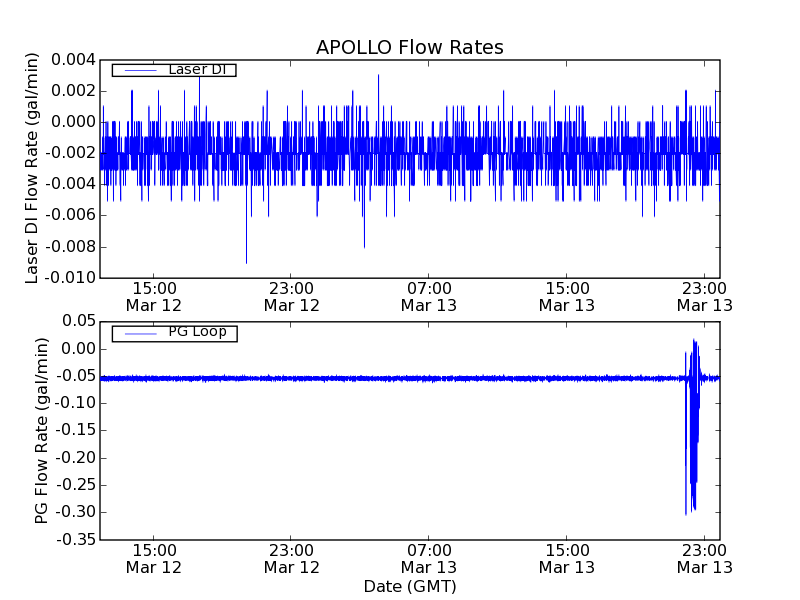The width and height of the screenshot is (800, 600).
Task: Click the 15:00 Mar 13 tick under the lower plot
Action: [x=567, y=558]
